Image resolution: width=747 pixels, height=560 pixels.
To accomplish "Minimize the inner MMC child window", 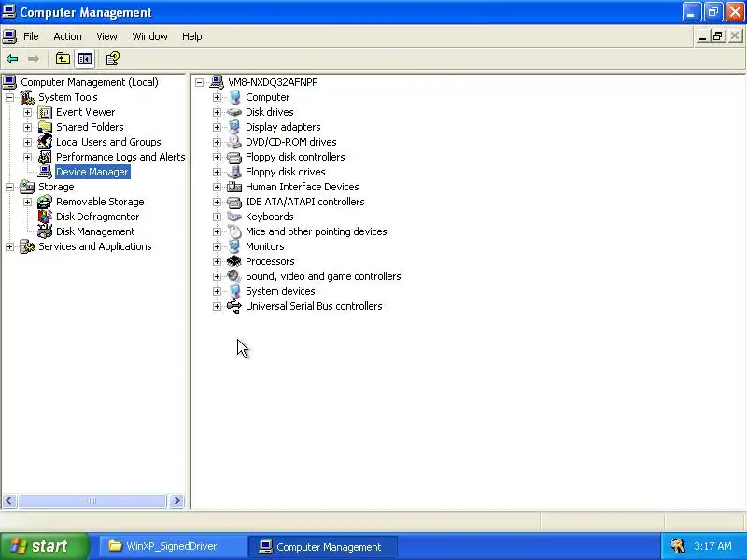I will pos(702,36).
